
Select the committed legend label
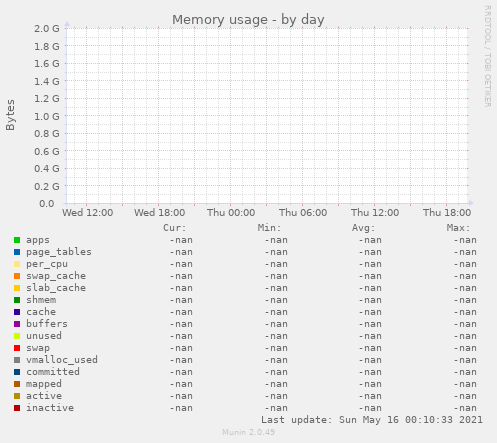click(x=53, y=372)
